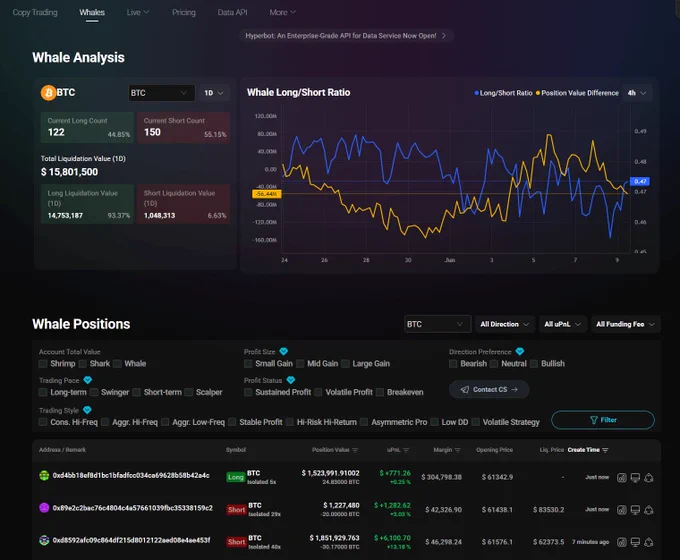The width and height of the screenshot is (680, 560).
Task: Click diamond icon beside Direction Preference
Action: click(x=520, y=351)
